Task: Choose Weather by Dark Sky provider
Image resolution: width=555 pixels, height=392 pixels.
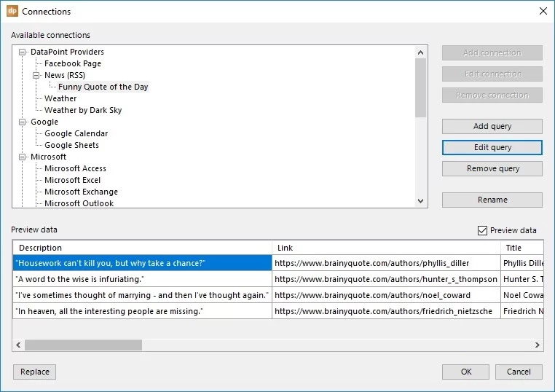Action: coord(83,110)
